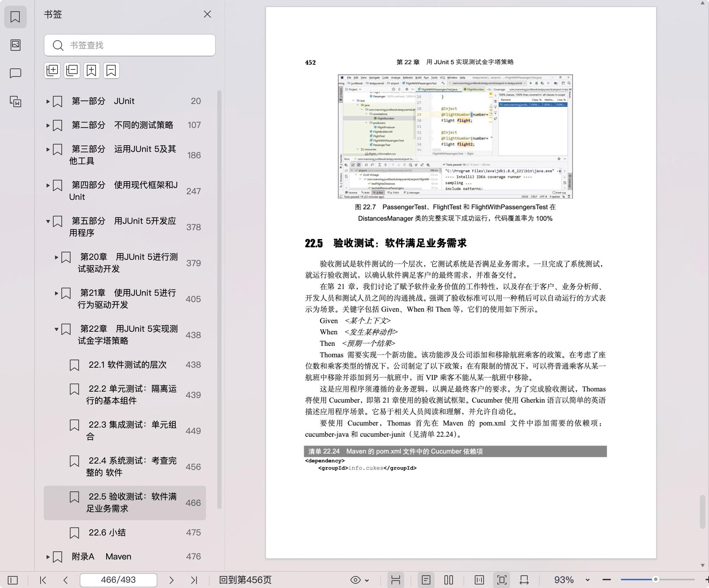Screen dimensions: 709x588
Task: Click 回到第456页 to return
Action: click(245, 580)
